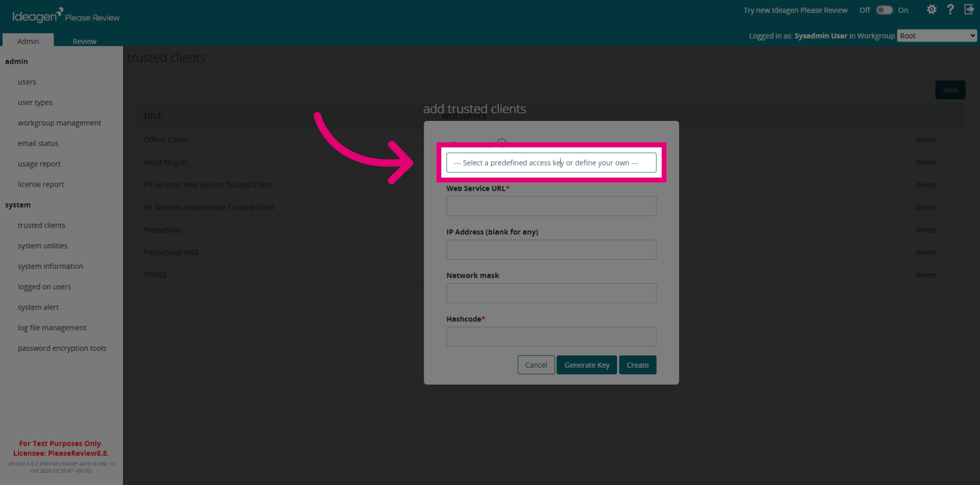Viewport: 980px width, 485px height.
Task: Click the help question mark icon
Action: (950, 10)
